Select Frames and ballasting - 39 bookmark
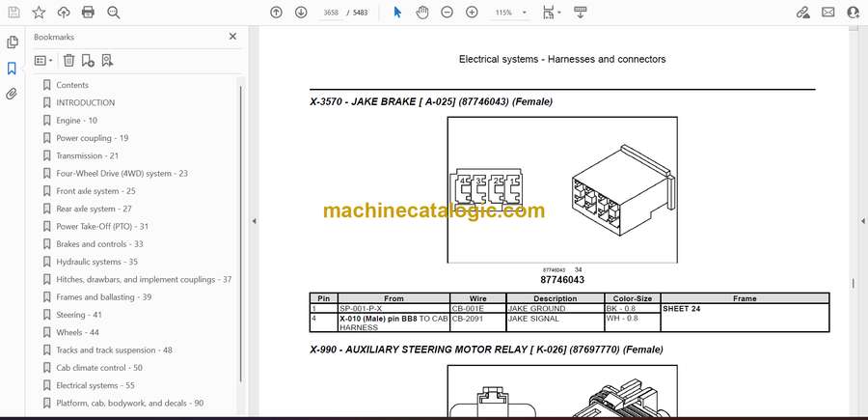868x420 pixels. 103,297
